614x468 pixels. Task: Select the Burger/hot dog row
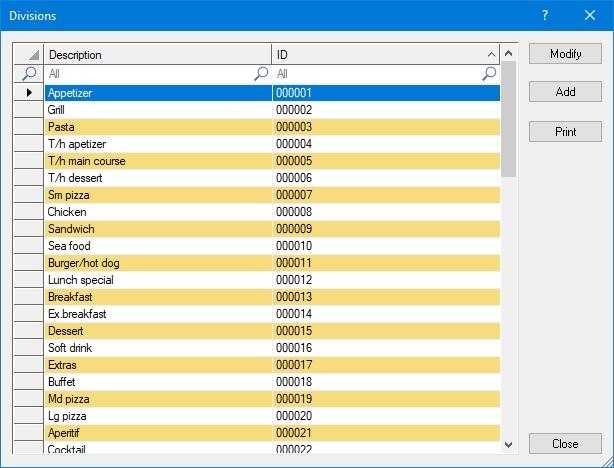coord(158,263)
